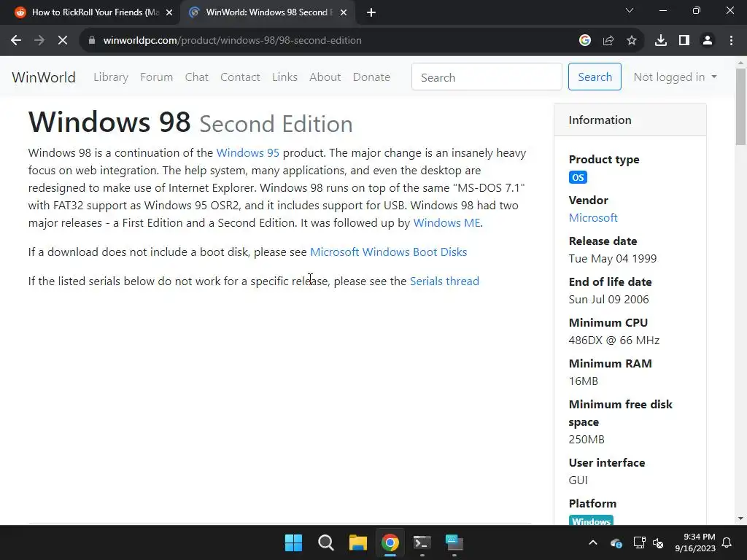Screen dimensions: 747x560
Task: Follow the Windows 95 link
Action: click(248, 153)
